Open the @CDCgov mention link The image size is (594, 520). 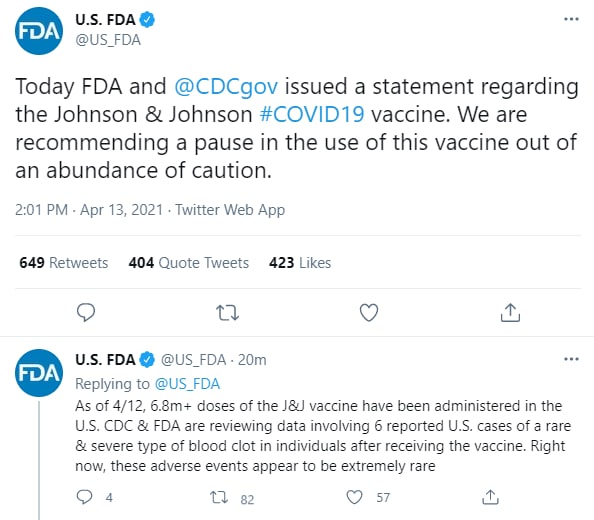click(226, 86)
